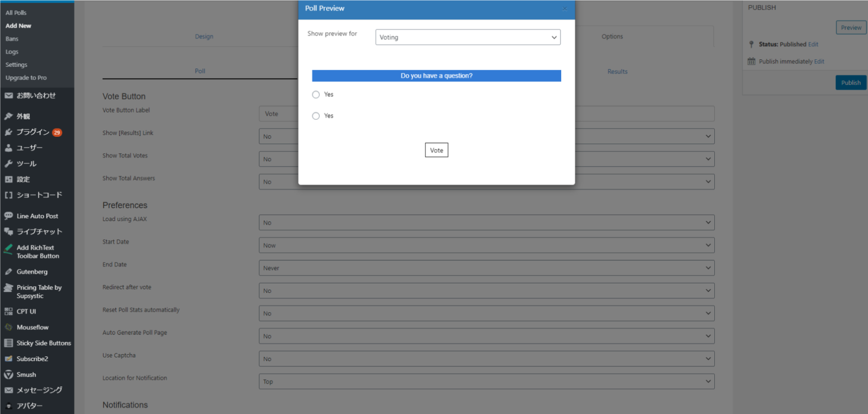Screen dimensions: 868x414
Task: Click the Gutenberg pencil icon
Action: click(x=8, y=272)
